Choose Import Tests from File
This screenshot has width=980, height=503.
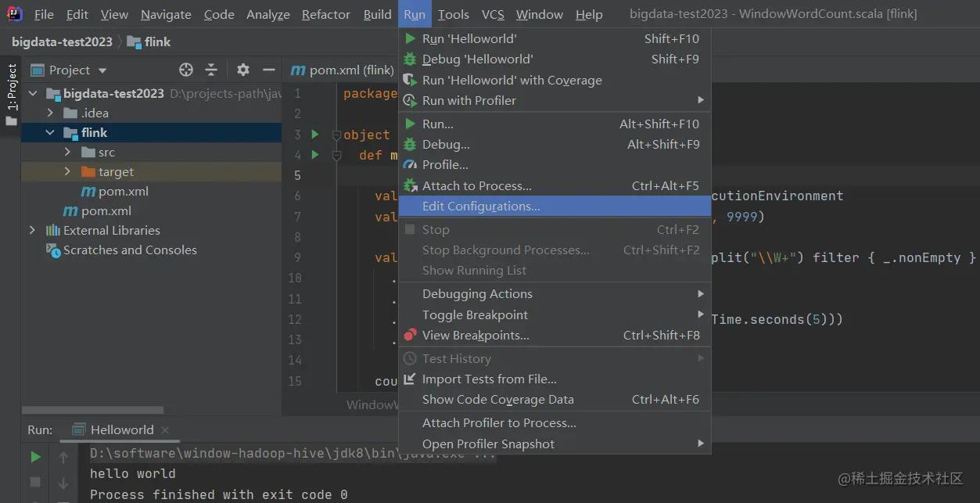[555, 379]
